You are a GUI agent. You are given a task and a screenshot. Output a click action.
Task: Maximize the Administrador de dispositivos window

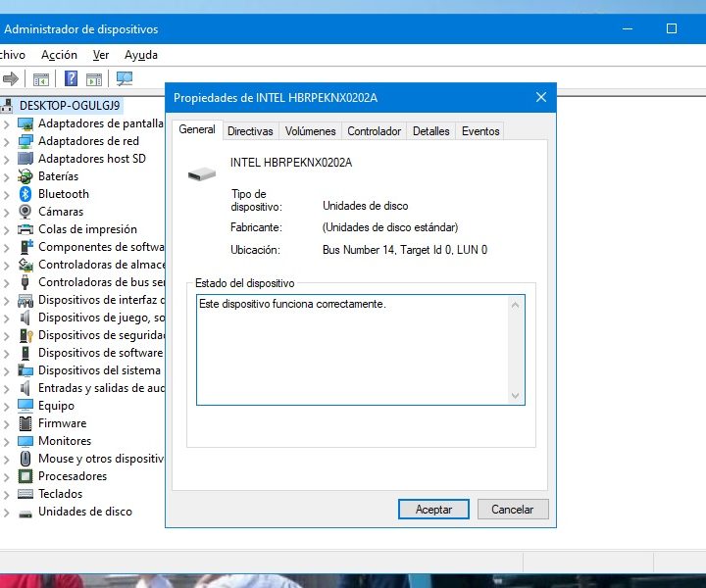click(672, 28)
